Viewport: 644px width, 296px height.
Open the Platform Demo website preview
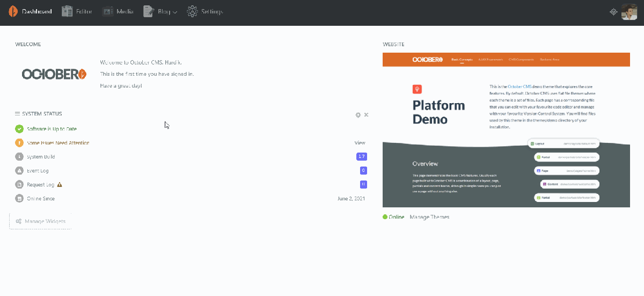tap(506, 129)
